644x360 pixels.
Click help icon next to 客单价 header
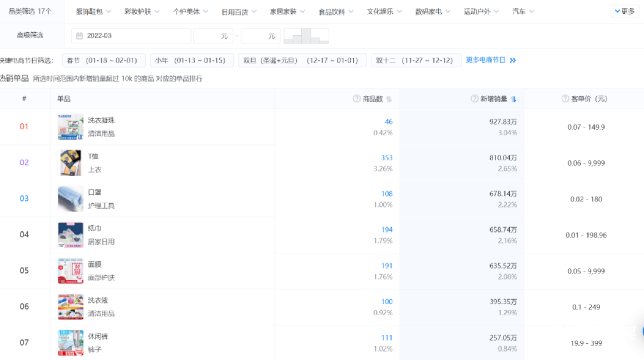[565, 99]
